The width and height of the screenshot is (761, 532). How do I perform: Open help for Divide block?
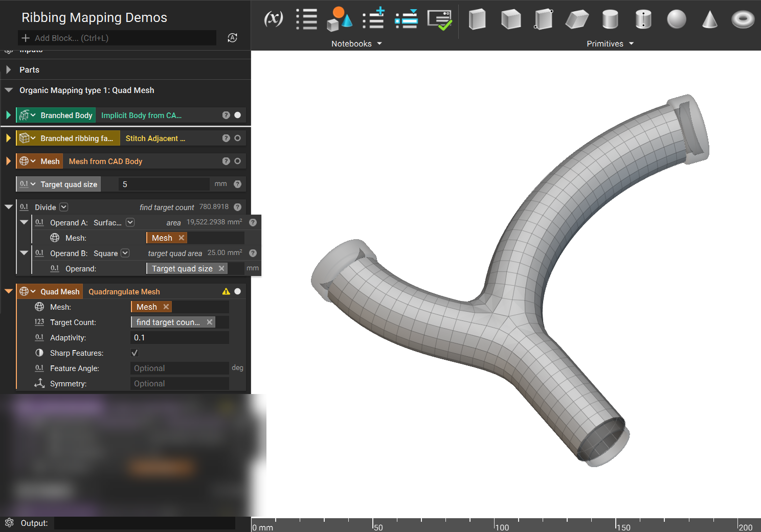pos(237,207)
